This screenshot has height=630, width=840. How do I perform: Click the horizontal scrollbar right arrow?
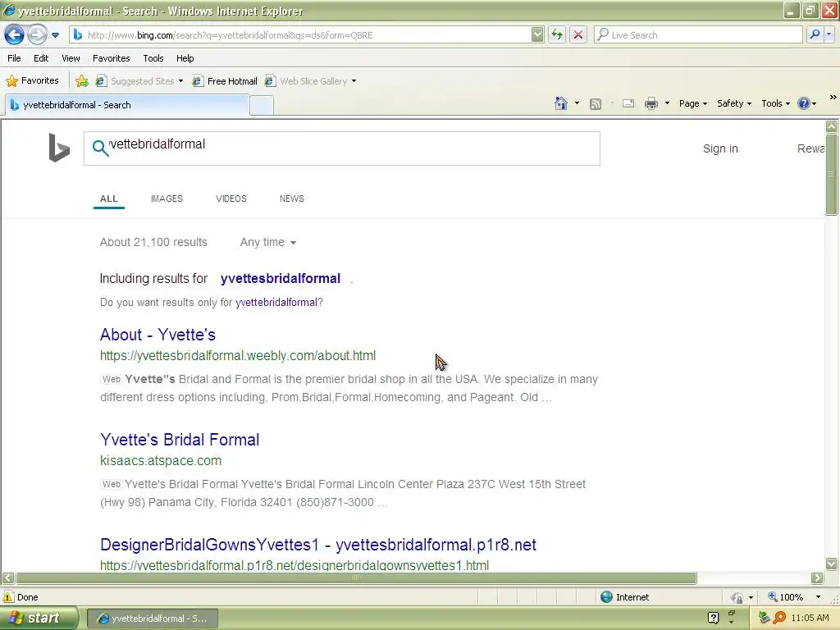click(817, 578)
